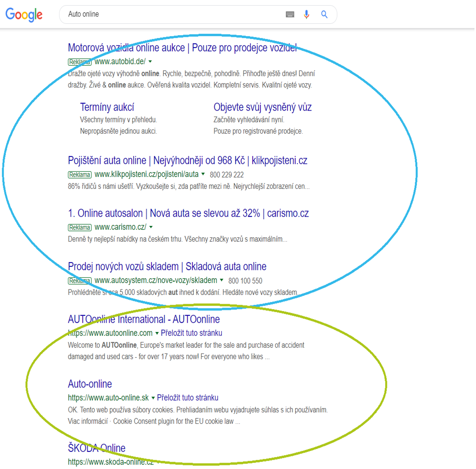Viewport: 476px width, 469px height.
Task: Click the www.klikpojisteni.cz/pojisteni/auta URL
Action: [146, 174]
